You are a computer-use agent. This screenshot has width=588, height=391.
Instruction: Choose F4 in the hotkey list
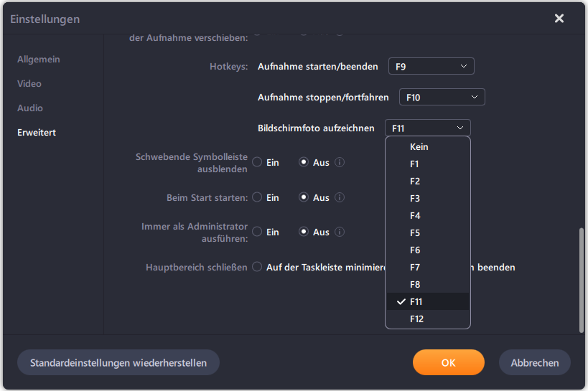427,215
